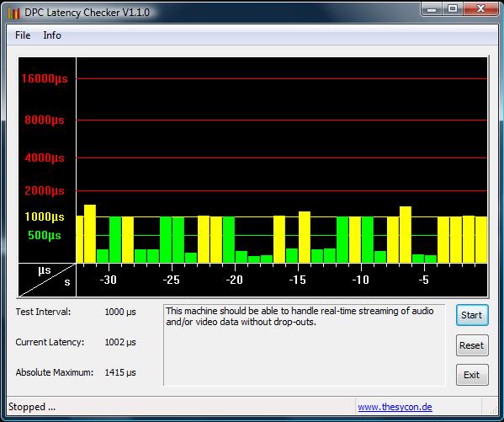Click the Current Latency value 1002 µs
This screenshot has width=504, height=422.
pos(120,342)
